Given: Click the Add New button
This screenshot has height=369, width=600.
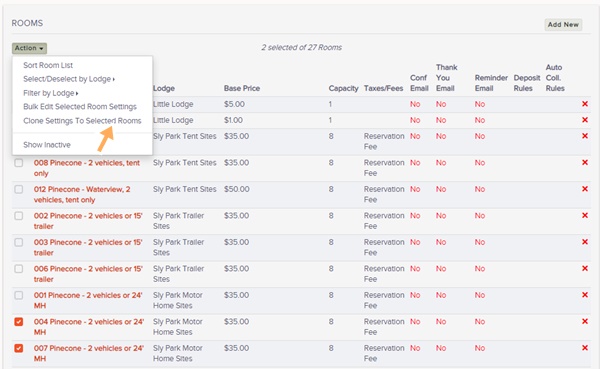Looking at the screenshot, I should pyautogui.click(x=563, y=24).
